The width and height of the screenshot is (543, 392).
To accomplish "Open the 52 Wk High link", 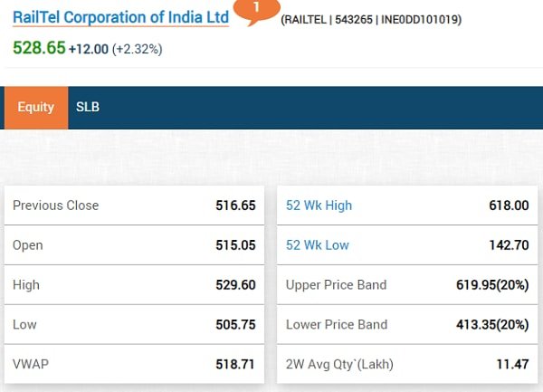I will (x=319, y=206).
